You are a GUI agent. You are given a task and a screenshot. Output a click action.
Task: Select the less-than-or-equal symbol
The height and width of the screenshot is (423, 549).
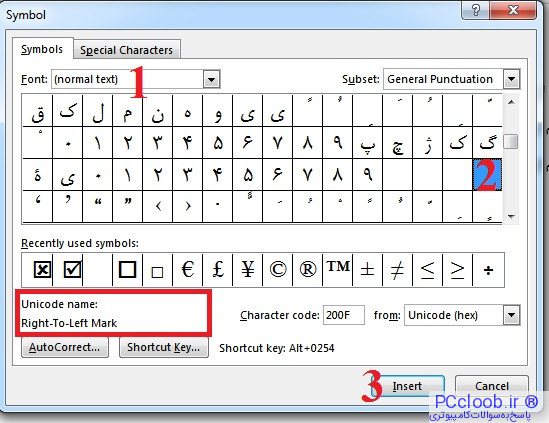point(428,270)
